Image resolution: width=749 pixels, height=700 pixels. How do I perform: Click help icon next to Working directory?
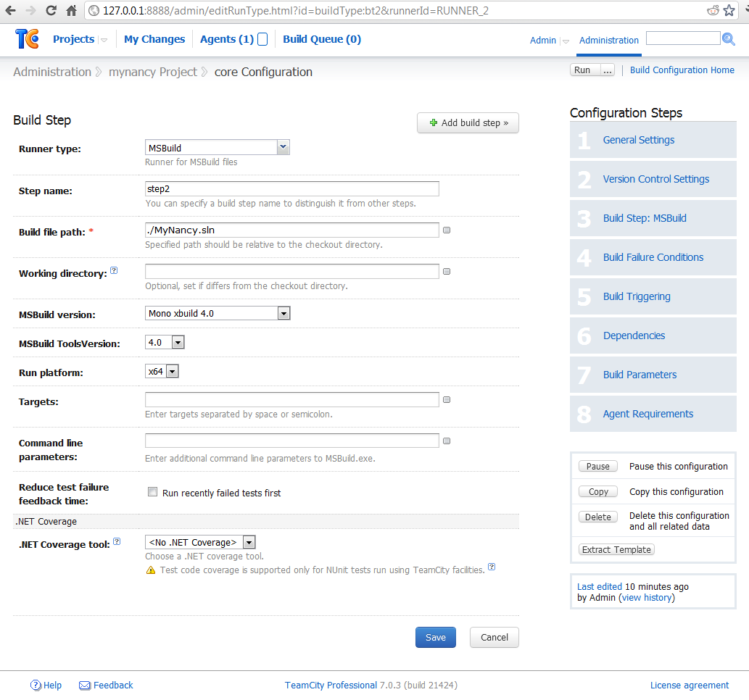coord(114,270)
